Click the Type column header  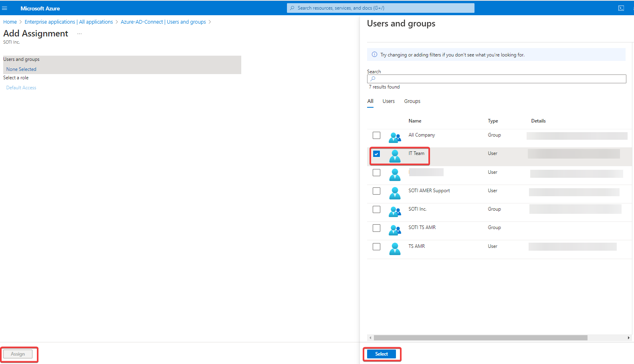493,121
